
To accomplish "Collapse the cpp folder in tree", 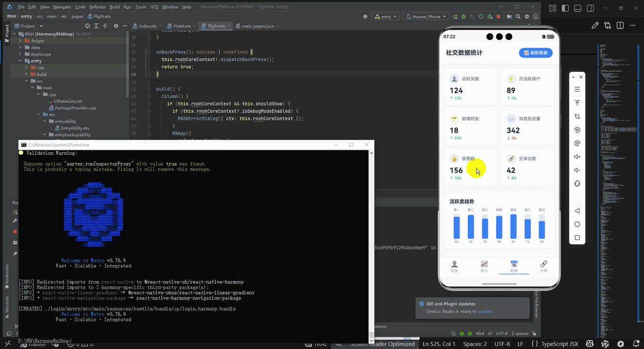I will (38, 95).
